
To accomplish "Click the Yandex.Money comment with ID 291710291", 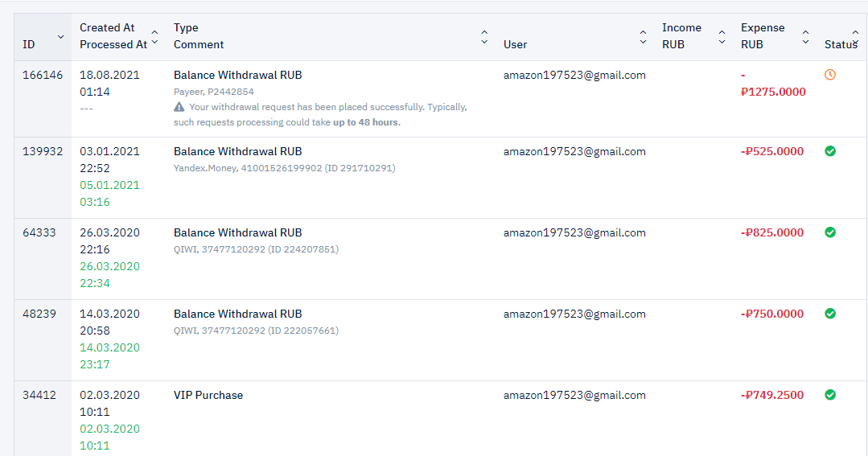I will click(285, 167).
